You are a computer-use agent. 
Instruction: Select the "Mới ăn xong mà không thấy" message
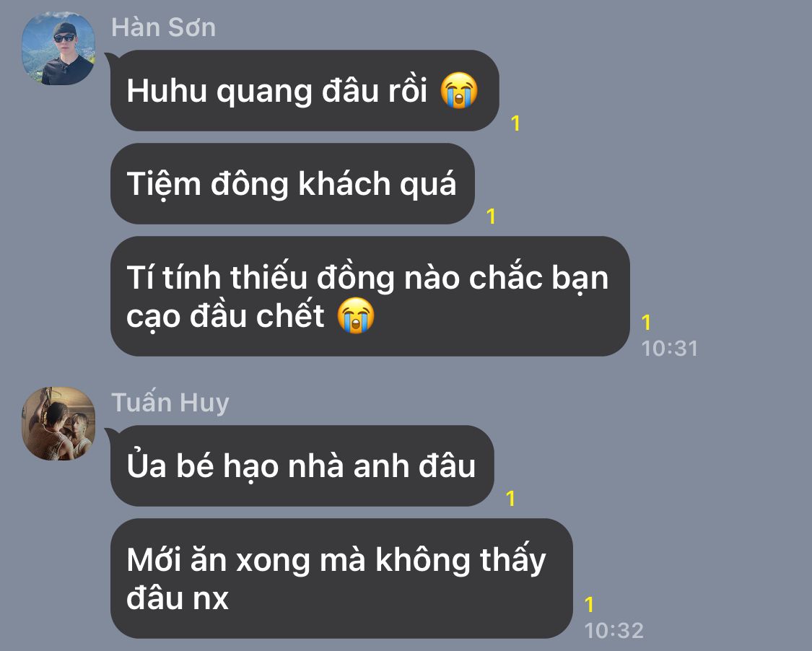(341, 579)
